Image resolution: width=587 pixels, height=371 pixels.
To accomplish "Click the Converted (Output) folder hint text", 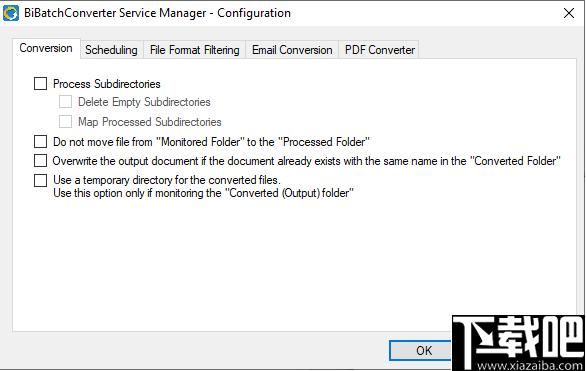I will (203, 193).
